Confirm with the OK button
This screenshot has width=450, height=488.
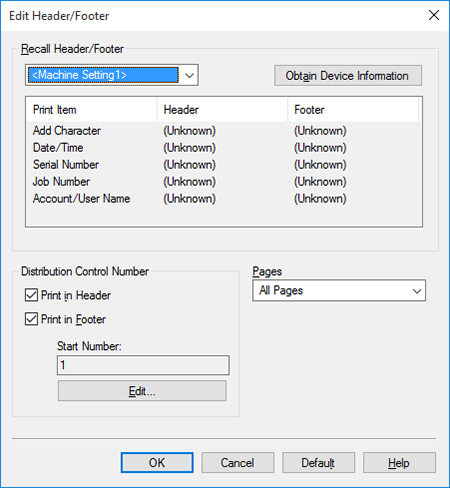click(x=157, y=463)
